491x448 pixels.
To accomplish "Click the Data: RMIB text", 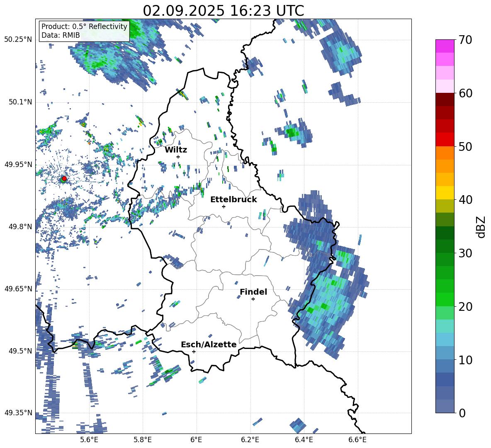I will point(61,35).
